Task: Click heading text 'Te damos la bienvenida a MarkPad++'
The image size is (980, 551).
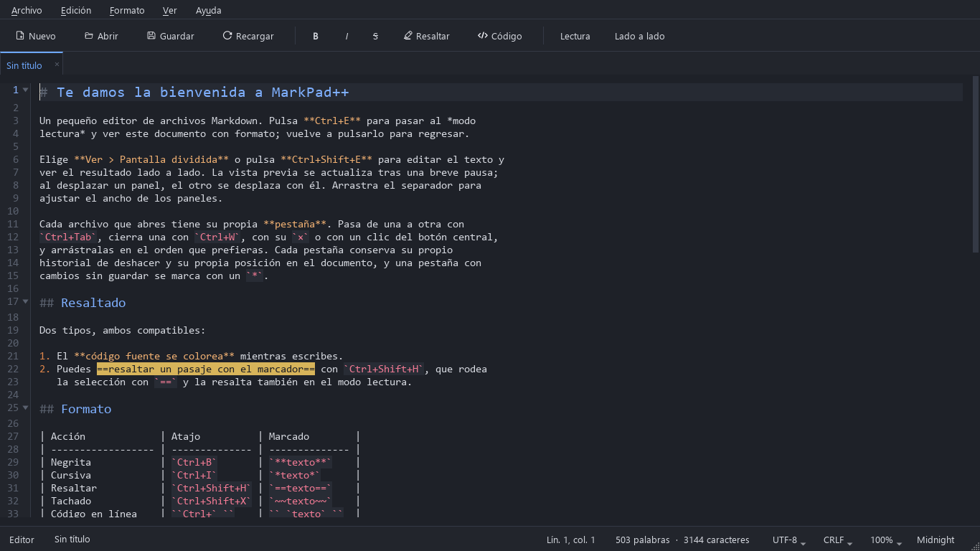Action: [203, 93]
